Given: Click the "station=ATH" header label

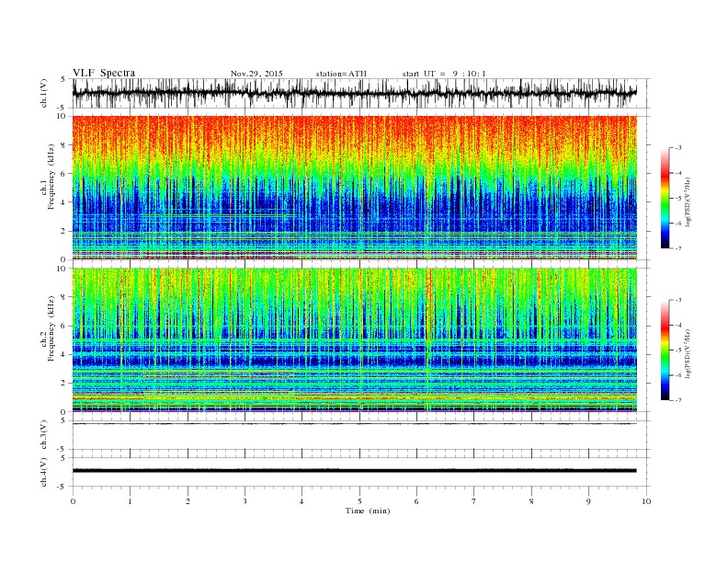Looking at the screenshot, I should (341, 74).
